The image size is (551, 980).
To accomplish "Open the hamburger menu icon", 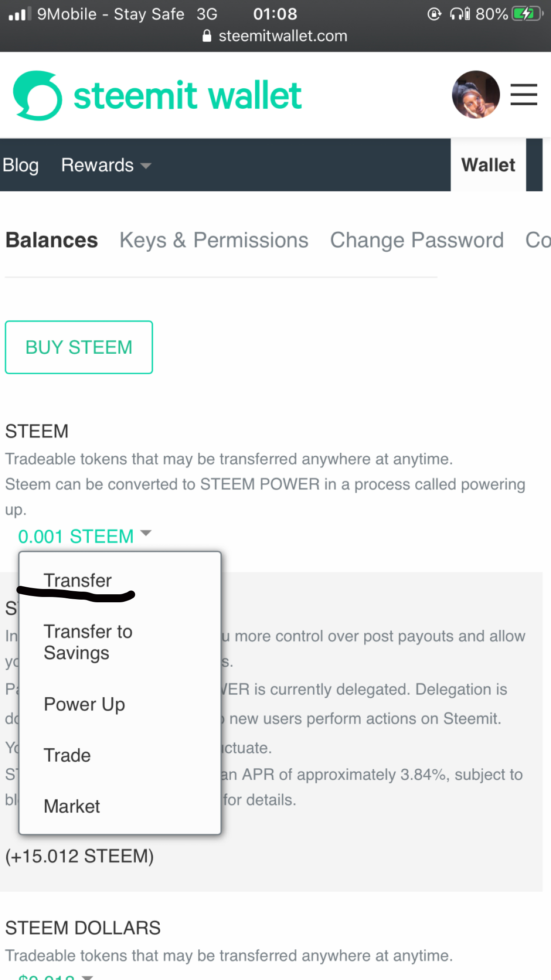I will tap(523, 95).
